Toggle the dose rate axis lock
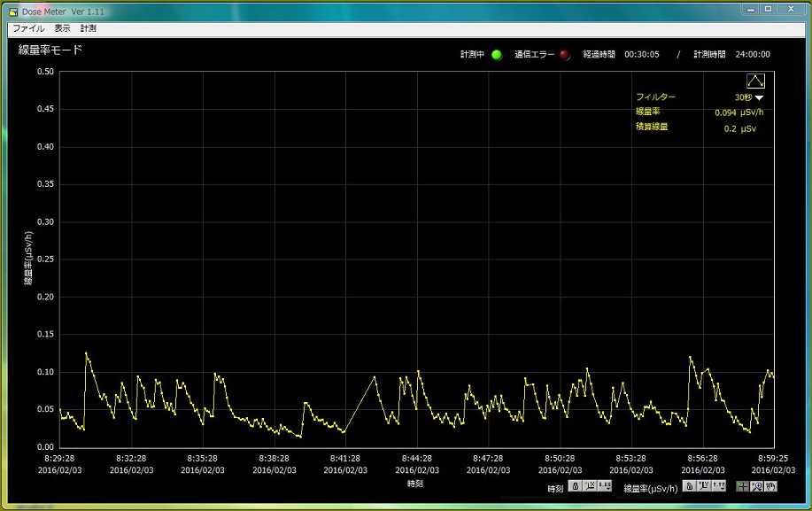812x511 pixels. click(689, 486)
